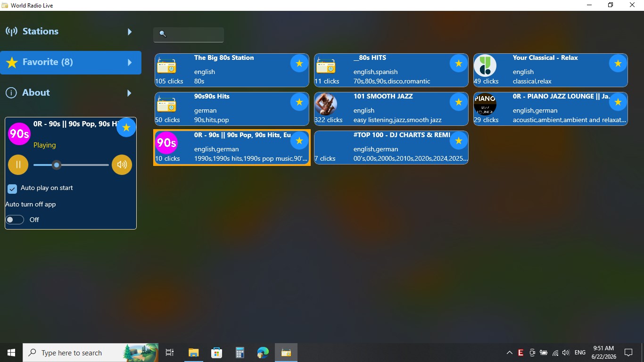Viewport: 644px width, 362px height.
Task: Click the __80s HITS radio icon
Action: point(326,66)
